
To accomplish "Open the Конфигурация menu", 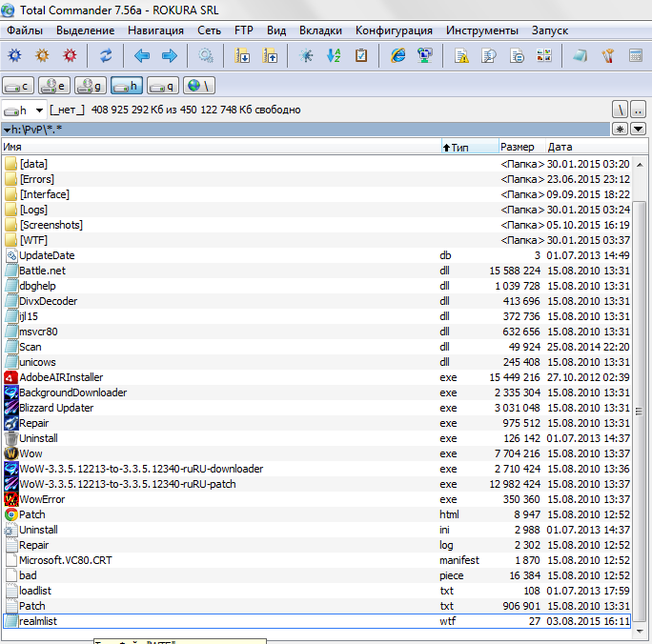I will (x=394, y=30).
